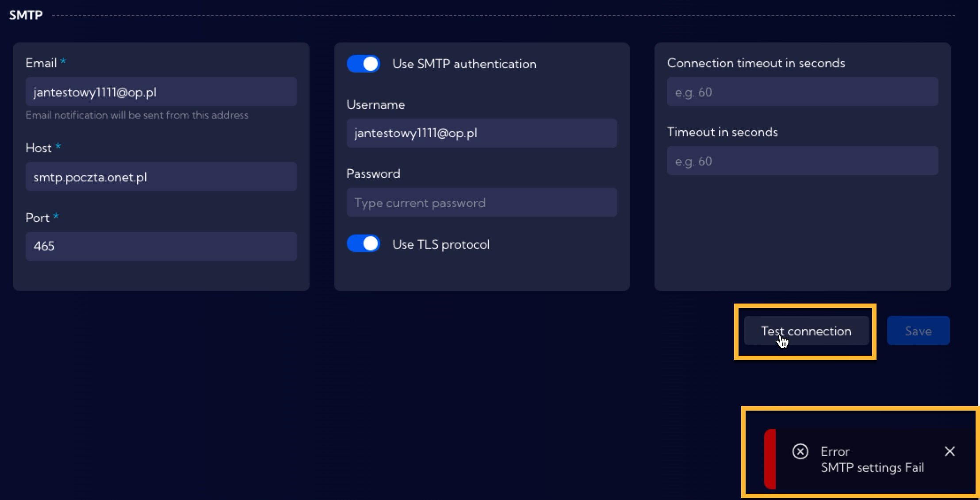The height and width of the screenshot is (500, 980).
Task: Click the Test connection button
Action: (x=806, y=331)
